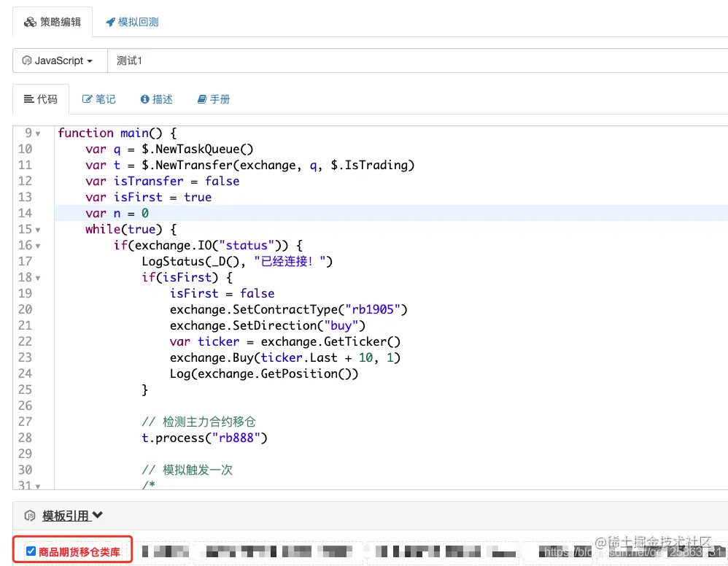
Task: Click on "status" string in line 16
Action: tap(247, 245)
